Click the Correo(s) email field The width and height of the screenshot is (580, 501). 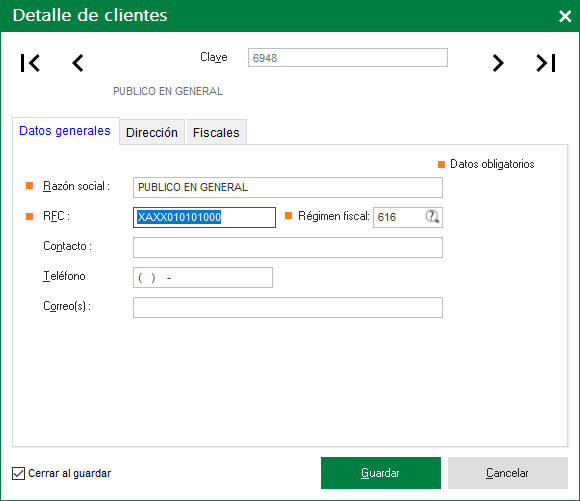click(288, 307)
